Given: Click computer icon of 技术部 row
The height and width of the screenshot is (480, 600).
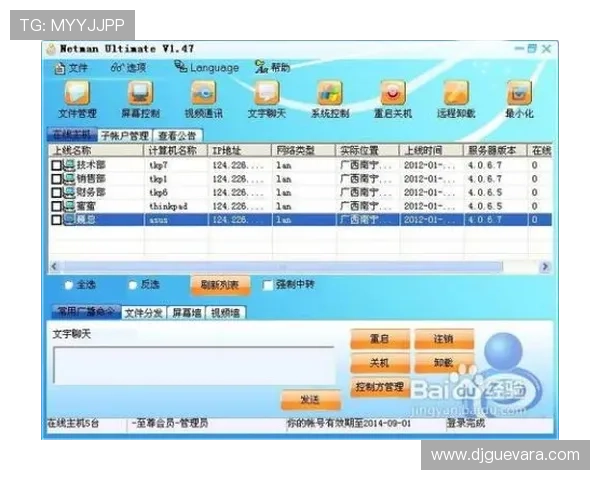Looking at the screenshot, I should point(69,165).
